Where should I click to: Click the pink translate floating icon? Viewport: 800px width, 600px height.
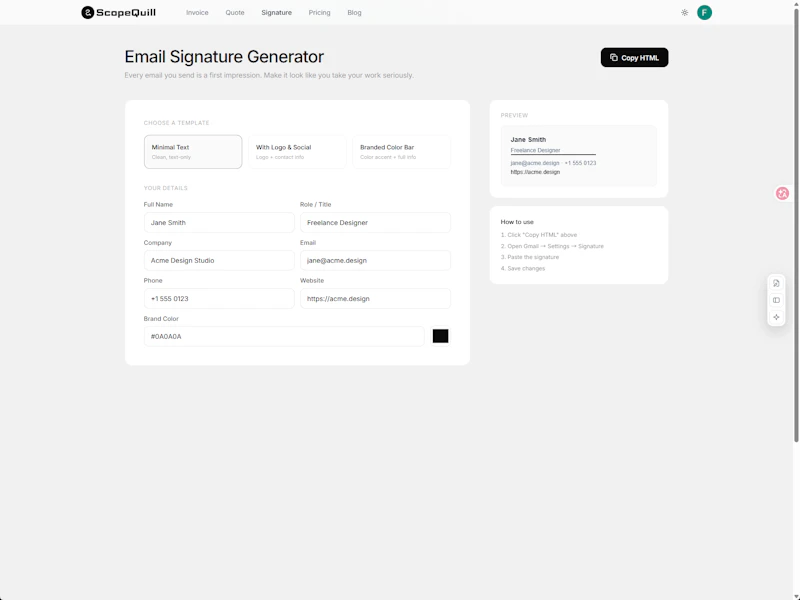[782, 193]
